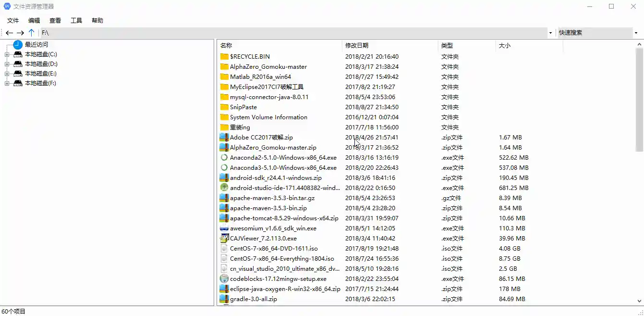This screenshot has width=644, height=316.
Task: Click archive icon of Adobe CC2017破解.zip
Action: (224, 138)
